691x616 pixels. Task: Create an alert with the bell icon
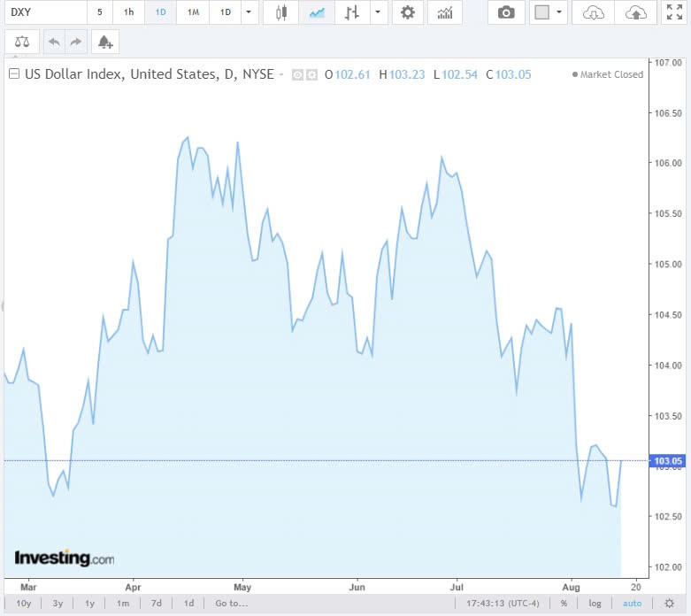[x=104, y=42]
